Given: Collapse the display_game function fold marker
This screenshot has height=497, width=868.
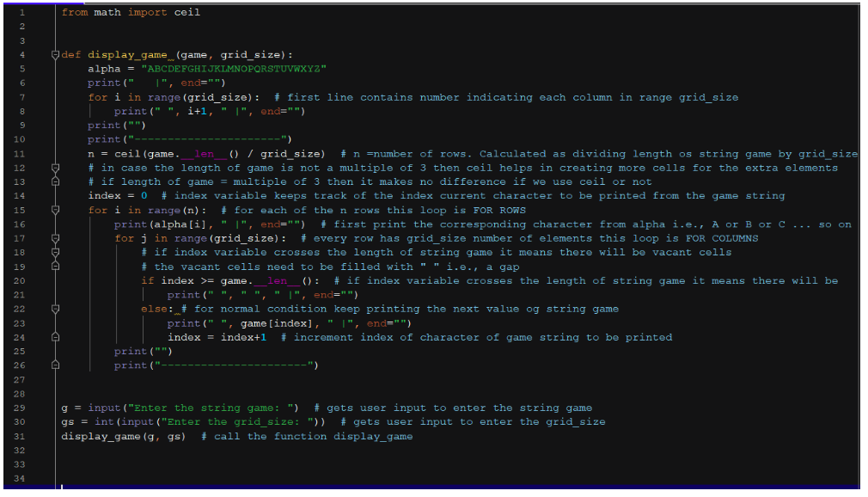Looking at the screenshot, I should coord(54,54).
